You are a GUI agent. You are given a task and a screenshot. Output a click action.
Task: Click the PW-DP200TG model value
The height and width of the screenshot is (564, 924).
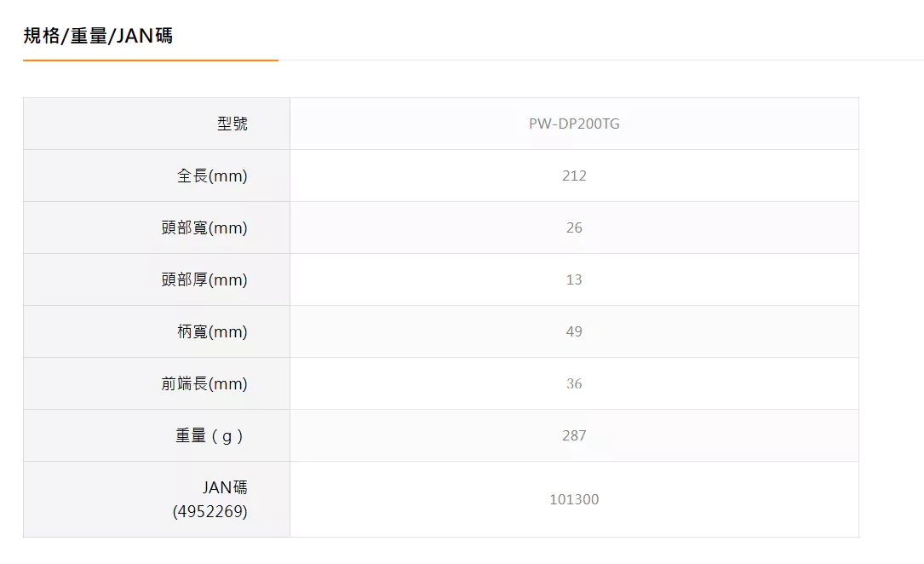click(x=574, y=124)
